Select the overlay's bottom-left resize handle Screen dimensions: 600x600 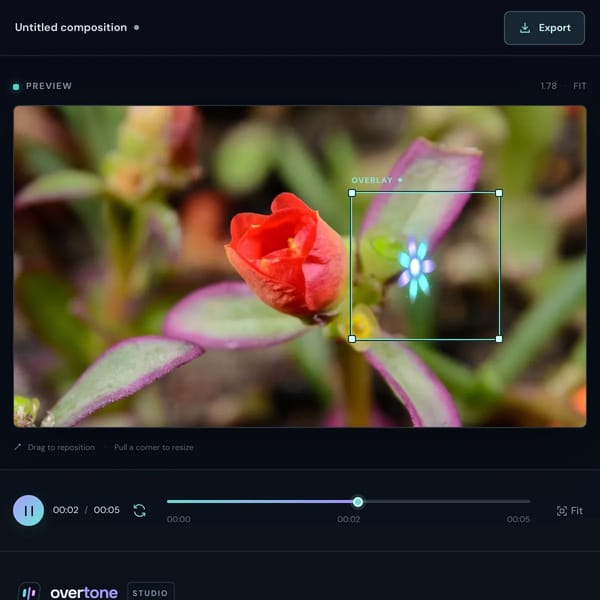[x=352, y=339]
